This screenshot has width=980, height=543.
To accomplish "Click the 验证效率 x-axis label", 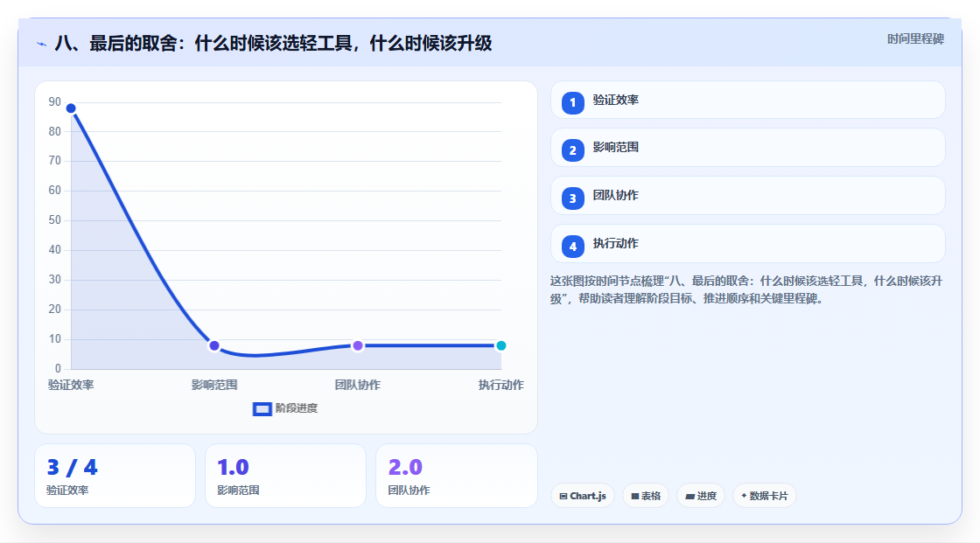I will (71, 385).
